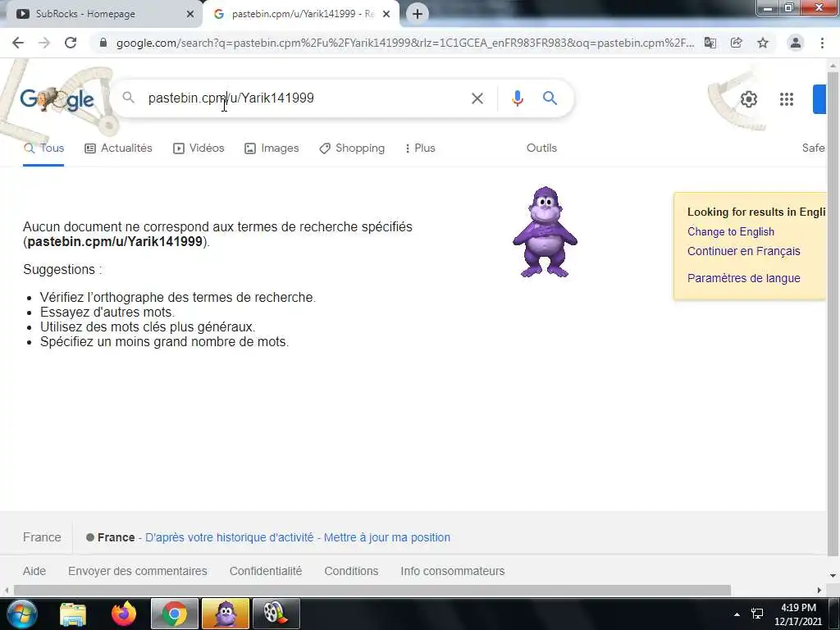840x630 pixels.
Task: Close the pastebin search tab
Action: (x=386, y=14)
